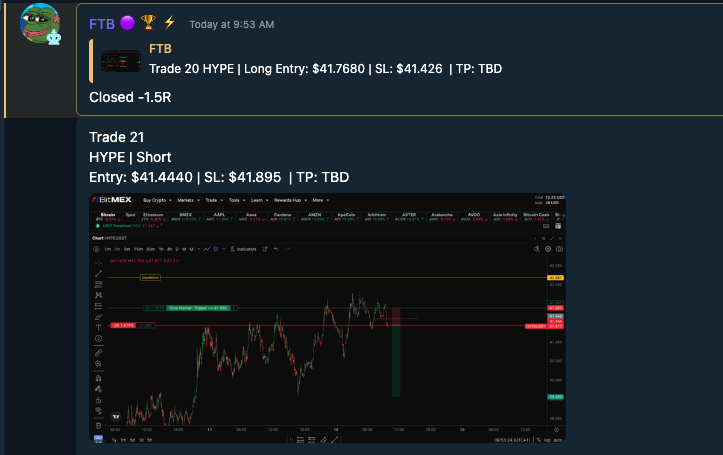Click the TradingView logo badge
This screenshot has height=455, width=723.
116,417
